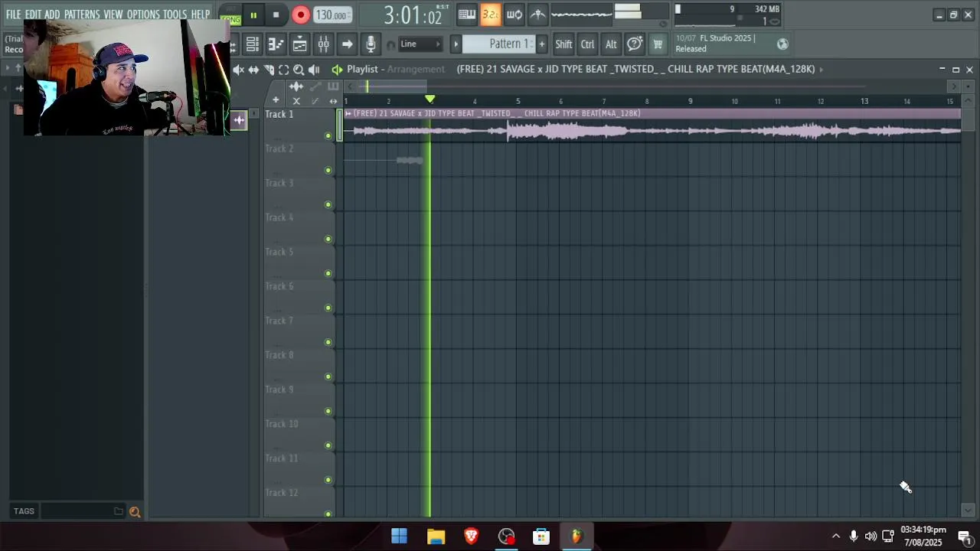Click the globe news icon

[782, 44]
